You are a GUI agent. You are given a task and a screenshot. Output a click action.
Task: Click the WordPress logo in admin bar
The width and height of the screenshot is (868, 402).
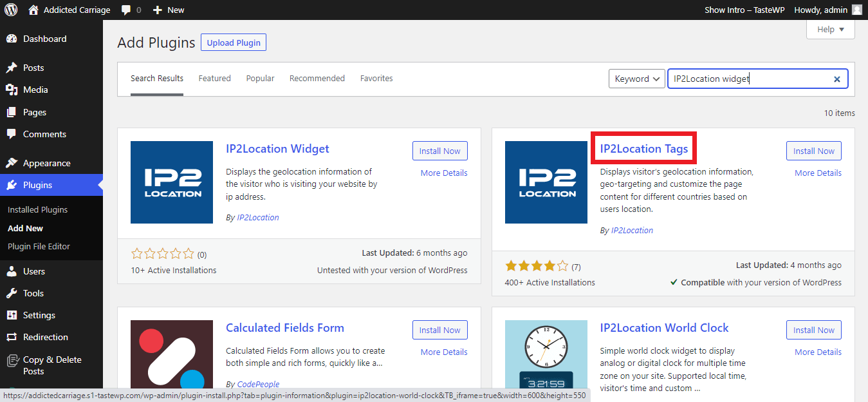[11, 10]
